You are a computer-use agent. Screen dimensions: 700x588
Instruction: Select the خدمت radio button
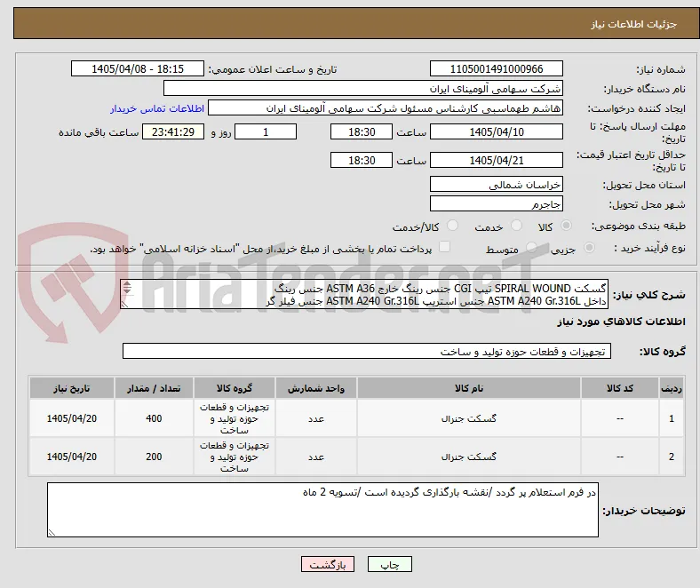(x=516, y=226)
